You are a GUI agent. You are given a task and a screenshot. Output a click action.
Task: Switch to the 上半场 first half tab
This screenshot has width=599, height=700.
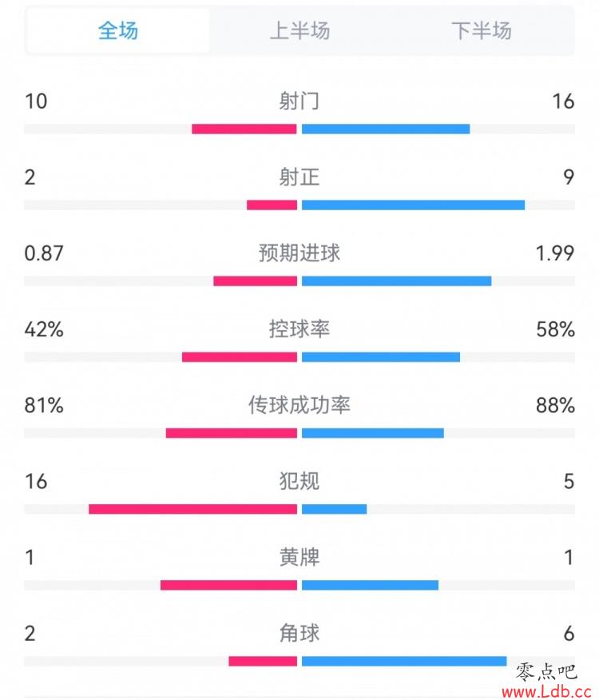click(x=299, y=31)
